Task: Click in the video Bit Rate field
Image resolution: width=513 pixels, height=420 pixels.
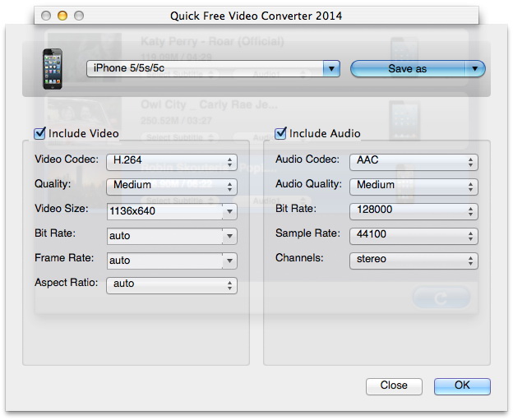Action: tap(165, 236)
